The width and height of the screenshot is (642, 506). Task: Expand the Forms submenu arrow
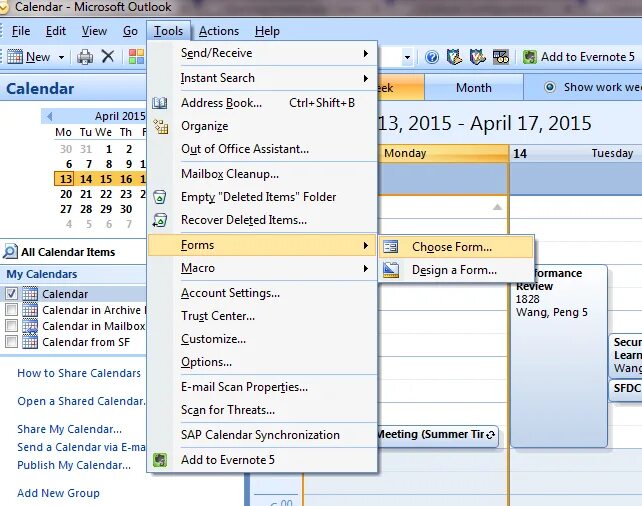[x=365, y=245]
